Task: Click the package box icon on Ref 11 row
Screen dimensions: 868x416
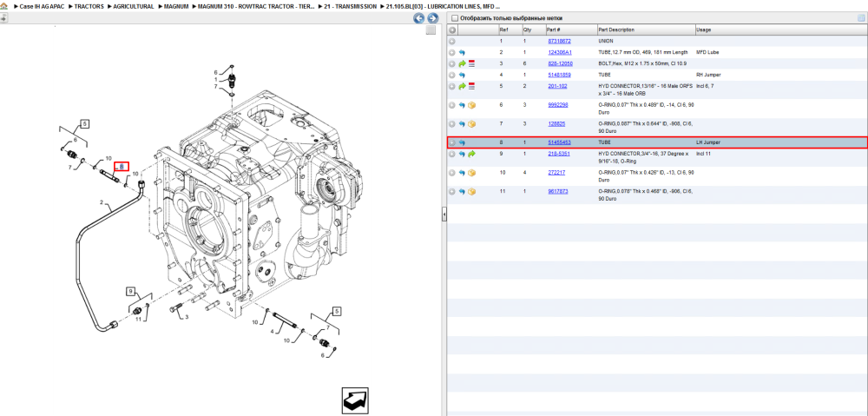Action: [x=471, y=192]
